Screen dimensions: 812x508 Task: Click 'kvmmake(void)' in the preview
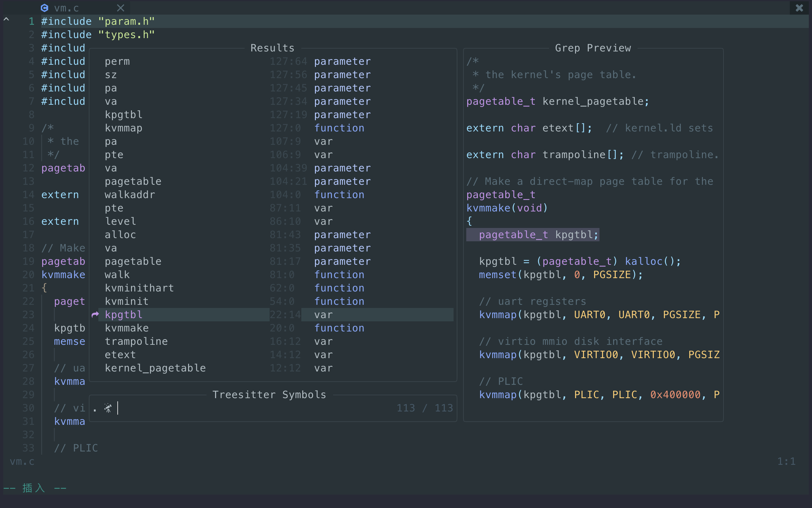[507, 208]
